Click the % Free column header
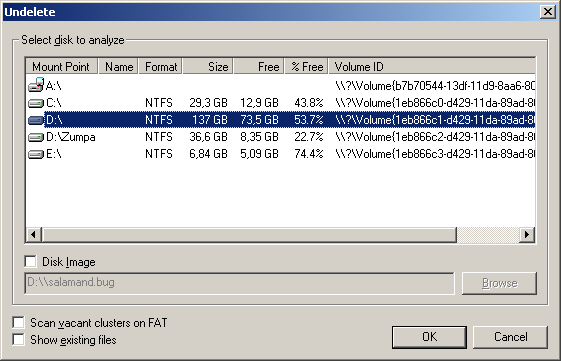Screen dimensions: 561x361 (x=307, y=66)
